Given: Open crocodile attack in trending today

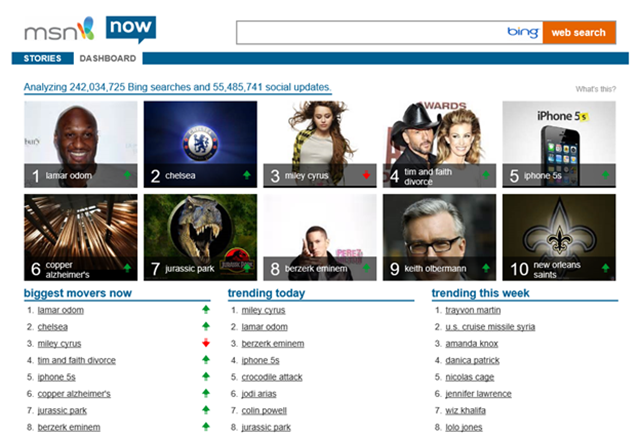Looking at the screenshot, I should pyautogui.click(x=272, y=377).
